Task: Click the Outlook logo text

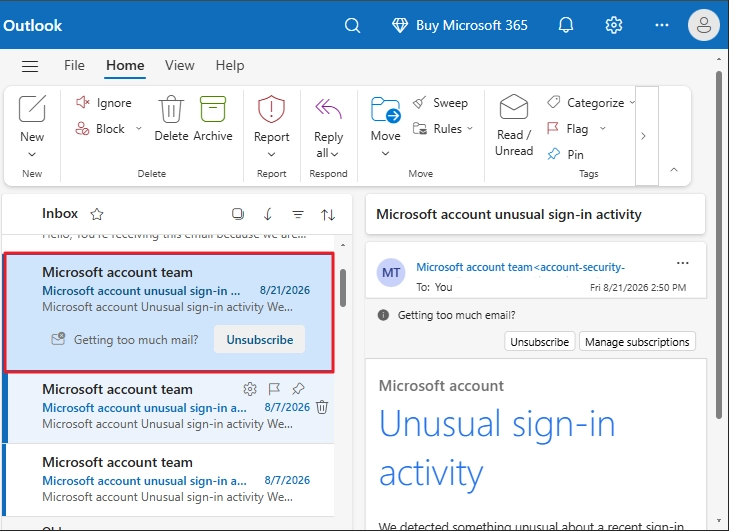Action: [33, 25]
